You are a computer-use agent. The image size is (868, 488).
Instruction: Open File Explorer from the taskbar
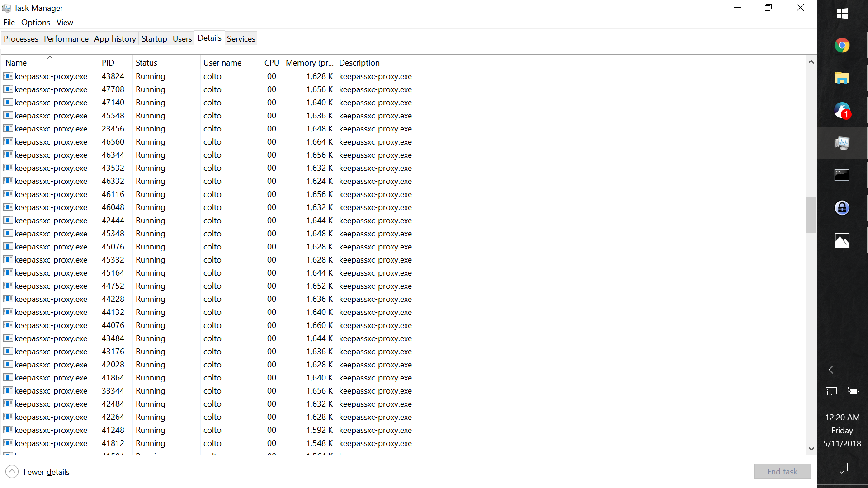[842, 78]
